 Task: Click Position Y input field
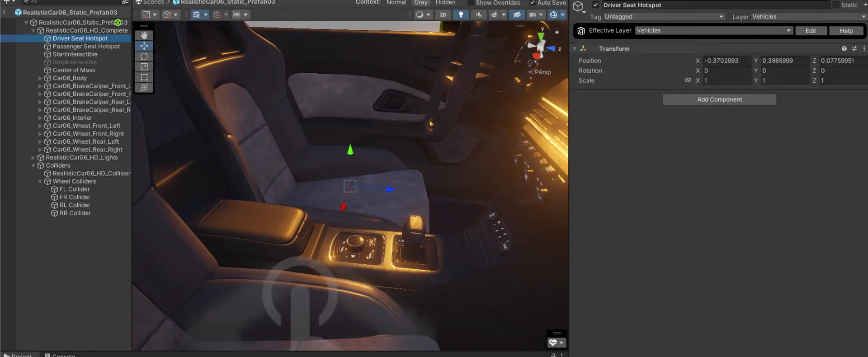pos(785,61)
